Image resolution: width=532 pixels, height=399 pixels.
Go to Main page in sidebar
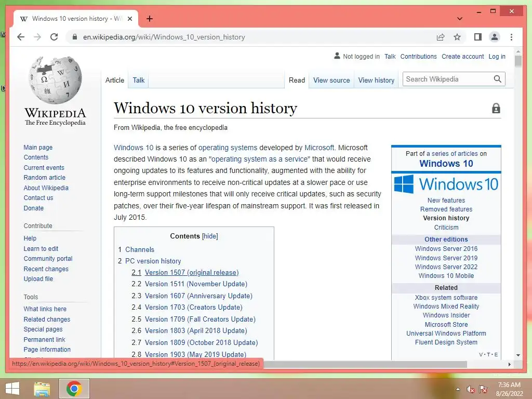point(38,147)
